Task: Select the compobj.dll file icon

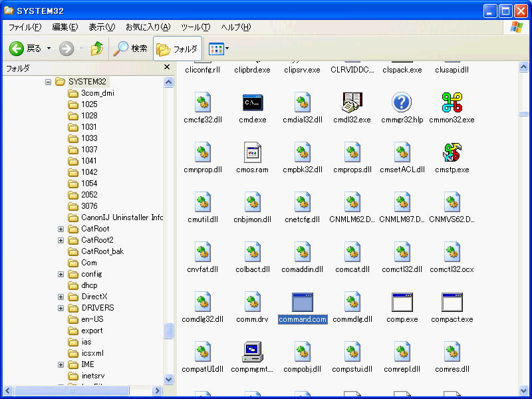Action: pyautogui.click(x=303, y=352)
